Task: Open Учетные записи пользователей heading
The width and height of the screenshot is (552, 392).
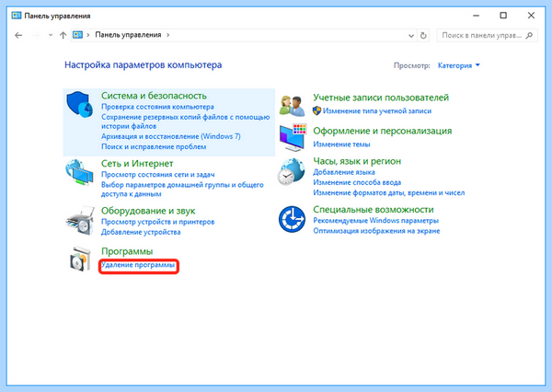Action: click(381, 98)
